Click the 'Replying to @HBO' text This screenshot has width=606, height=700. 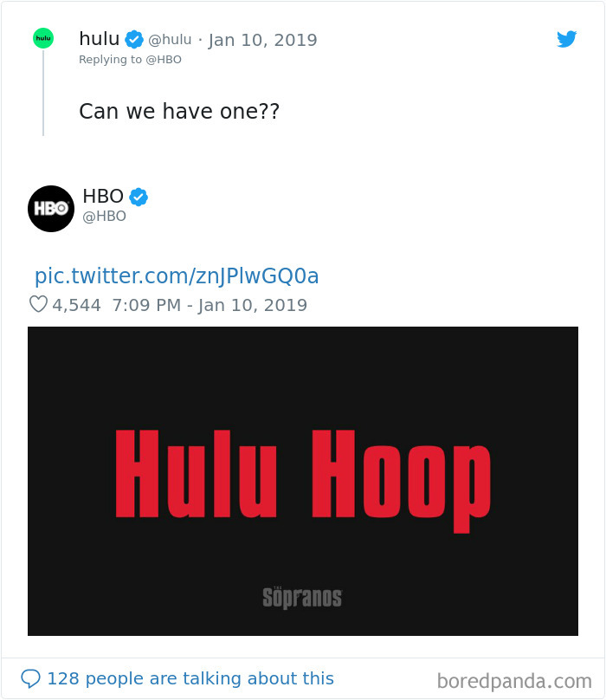pyautogui.click(x=131, y=60)
